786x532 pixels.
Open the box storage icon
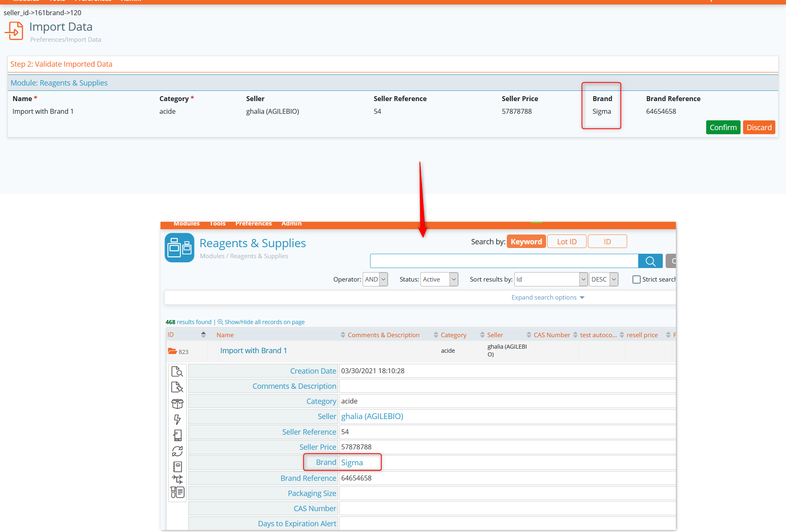pos(177,404)
